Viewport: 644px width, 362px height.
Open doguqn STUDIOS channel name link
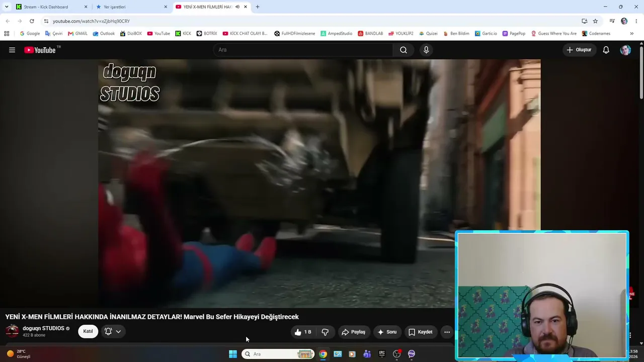coord(43,328)
